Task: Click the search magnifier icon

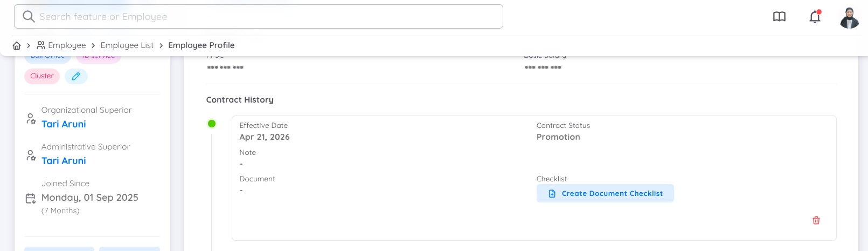Action: point(29,17)
